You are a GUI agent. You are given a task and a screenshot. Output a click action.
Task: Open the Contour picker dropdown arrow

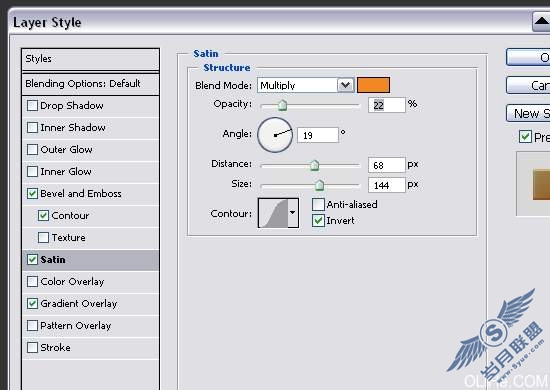[293, 213]
